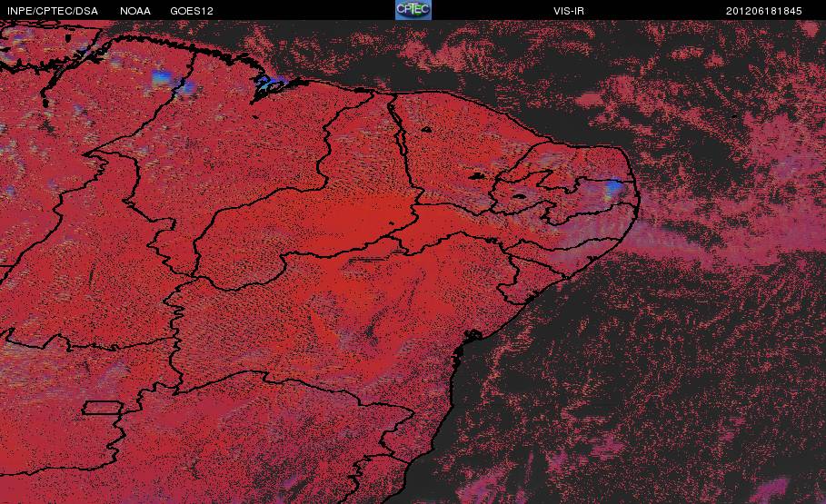Click the NOAA label in the header
826x504 pixels.
pos(134,11)
